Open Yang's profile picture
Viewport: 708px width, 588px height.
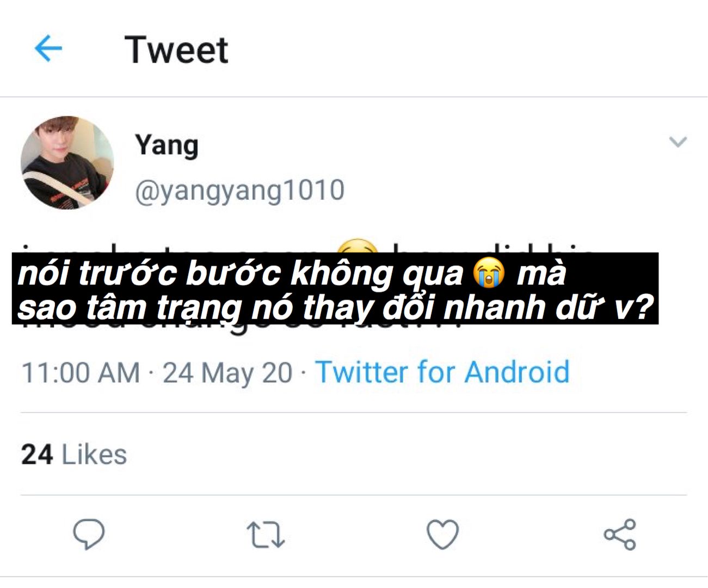point(67,162)
